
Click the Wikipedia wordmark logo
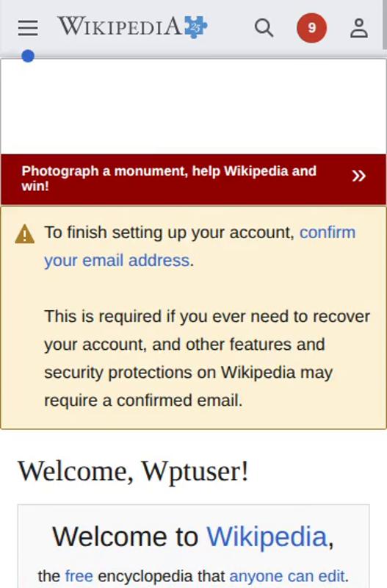[x=120, y=27]
